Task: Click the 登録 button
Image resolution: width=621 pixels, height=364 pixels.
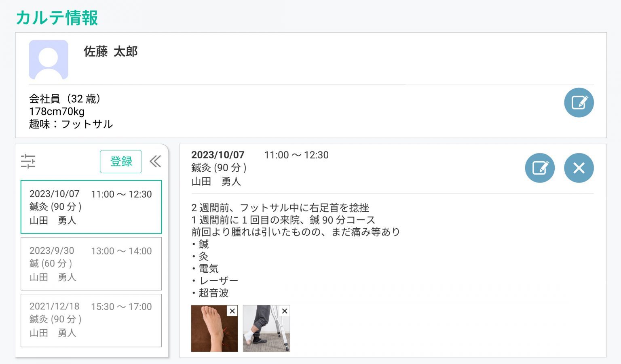Action: pyautogui.click(x=121, y=162)
